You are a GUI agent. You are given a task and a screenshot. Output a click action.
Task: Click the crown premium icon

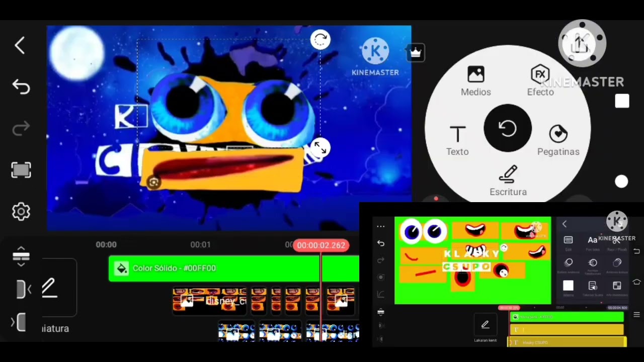pyautogui.click(x=416, y=52)
